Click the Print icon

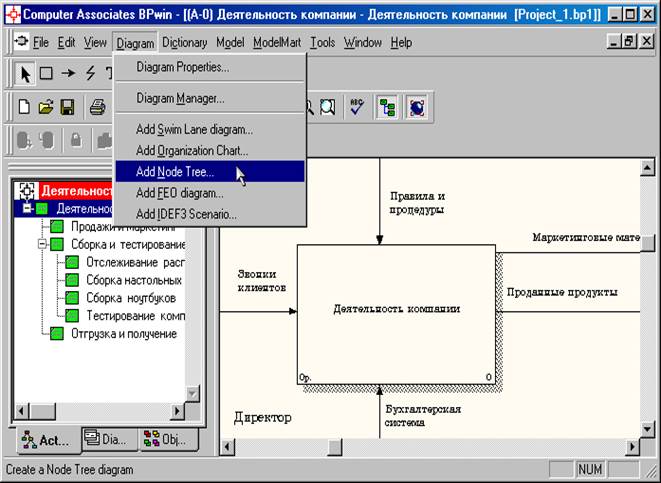tap(97, 107)
